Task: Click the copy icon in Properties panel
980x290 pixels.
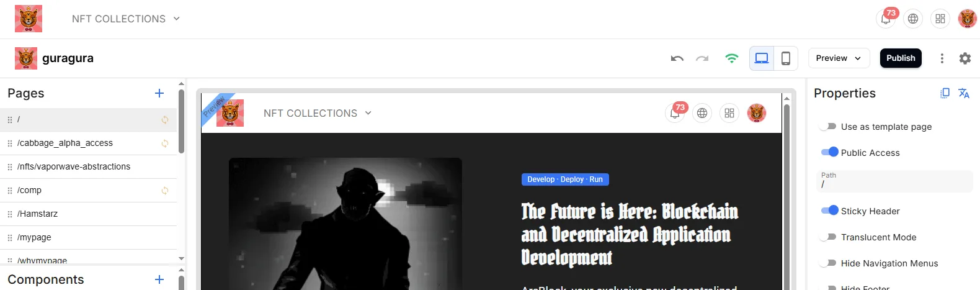Action: (x=945, y=93)
